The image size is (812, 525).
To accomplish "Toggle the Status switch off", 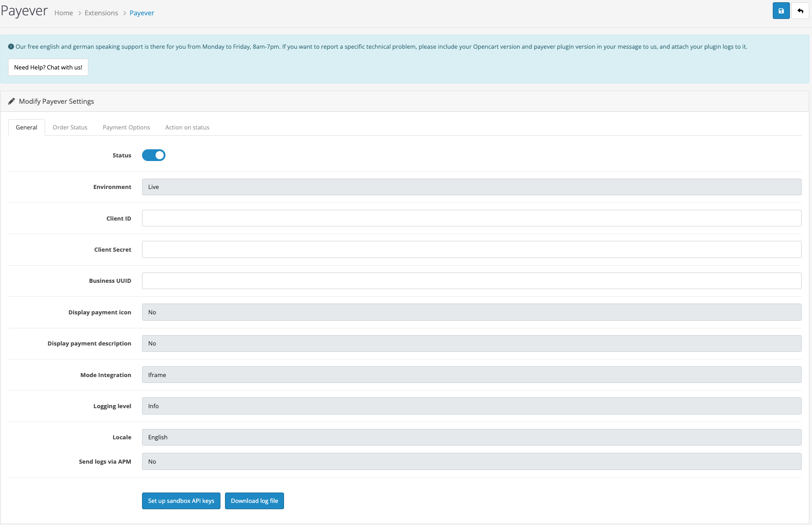I will tap(154, 155).
